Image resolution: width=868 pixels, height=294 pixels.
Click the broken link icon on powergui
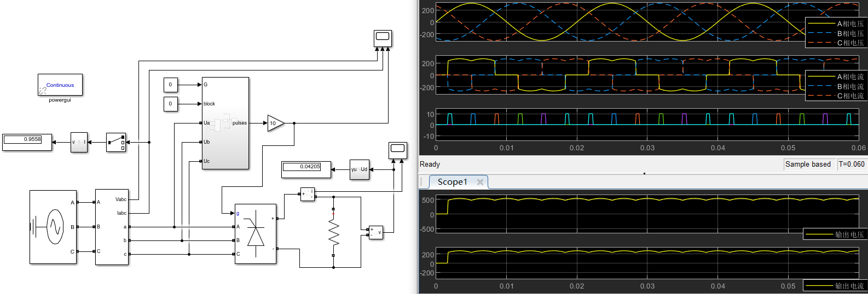click(x=42, y=90)
